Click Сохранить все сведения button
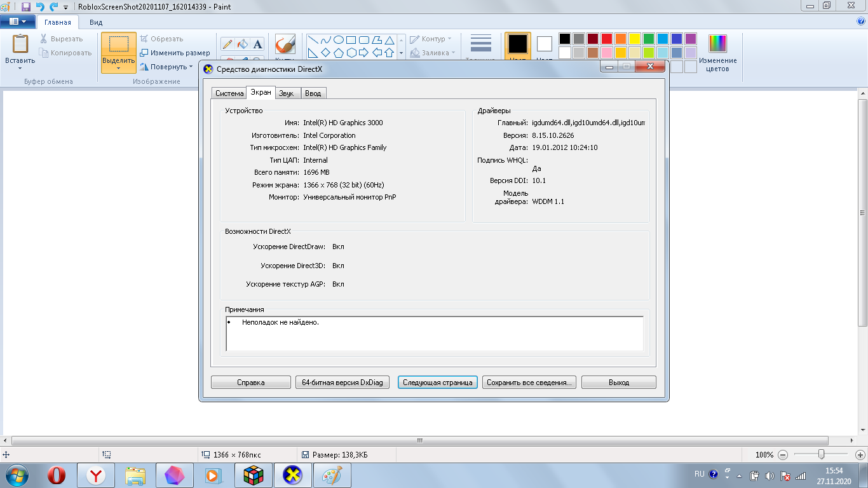 pos(529,383)
